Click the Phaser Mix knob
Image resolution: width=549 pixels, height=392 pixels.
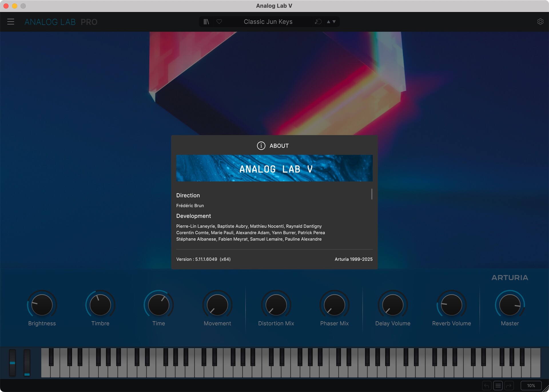point(334,305)
